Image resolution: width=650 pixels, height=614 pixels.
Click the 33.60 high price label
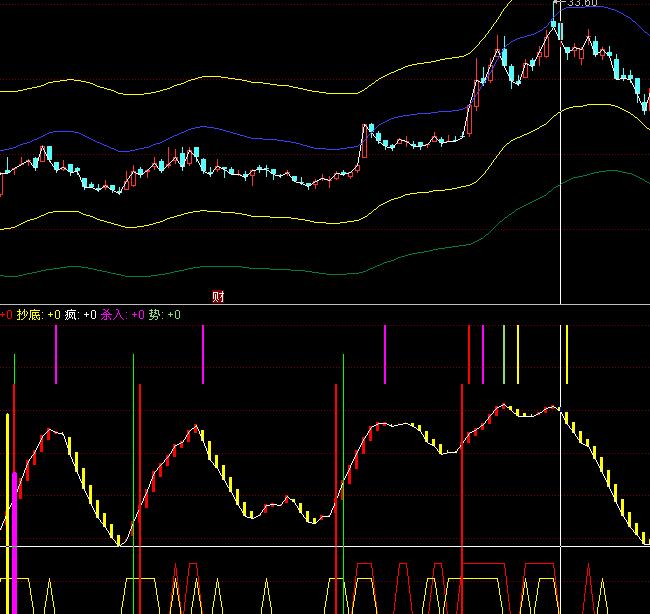[x=582, y=5]
